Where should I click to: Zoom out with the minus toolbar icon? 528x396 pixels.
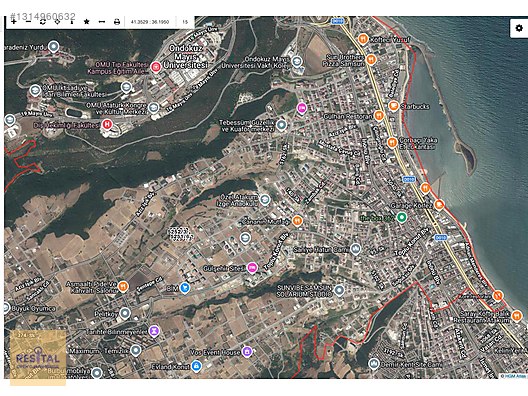coord(28,22)
